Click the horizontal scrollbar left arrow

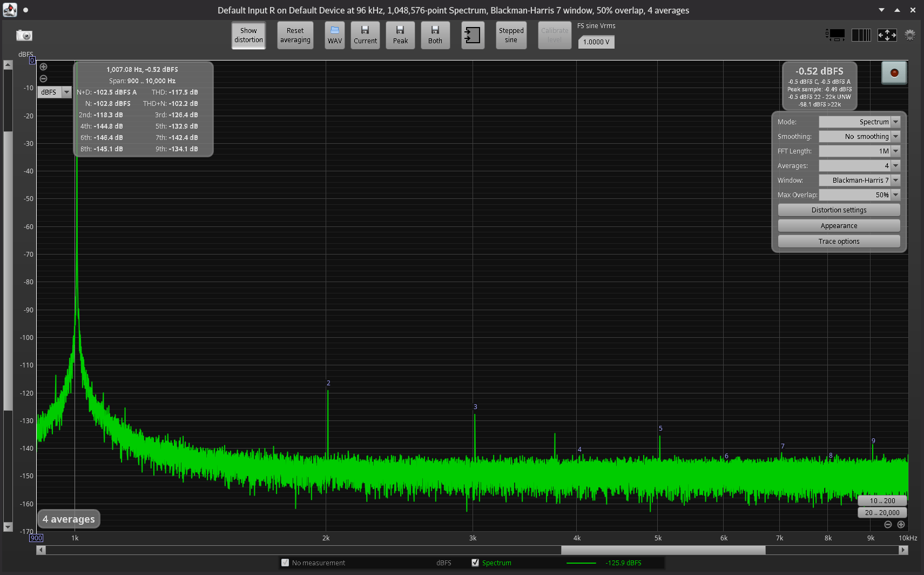(41, 550)
